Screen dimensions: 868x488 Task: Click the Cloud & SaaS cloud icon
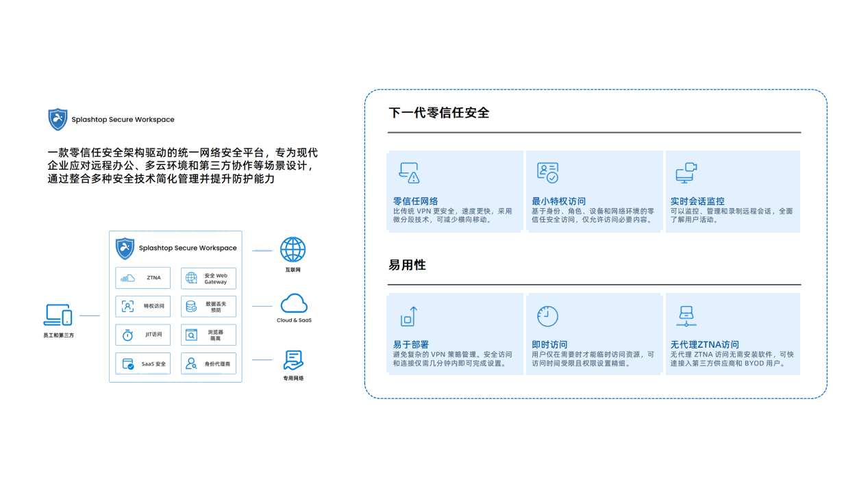(x=294, y=303)
